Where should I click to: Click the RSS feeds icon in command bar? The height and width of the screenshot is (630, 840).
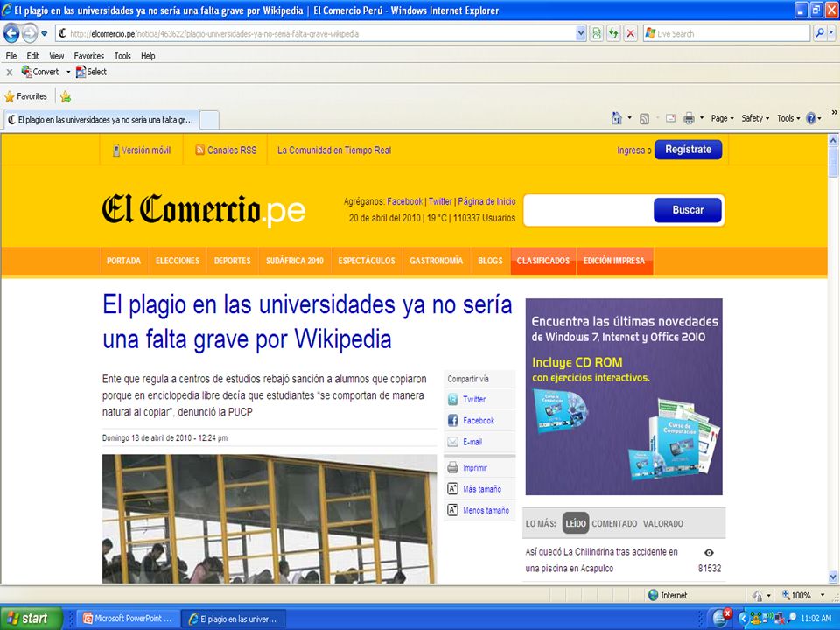(645, 119)
